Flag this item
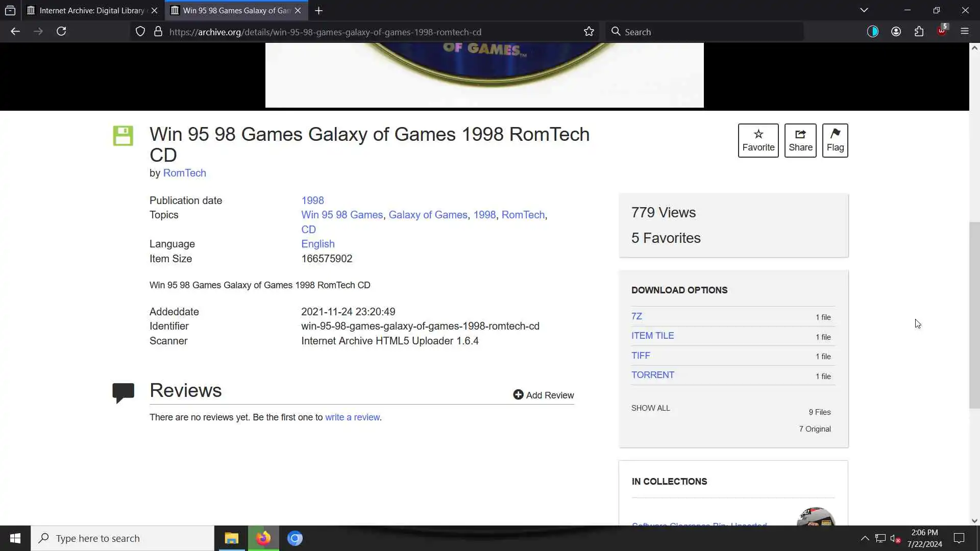The height and width of the screenshot is (551, 980). pos(835,140)
